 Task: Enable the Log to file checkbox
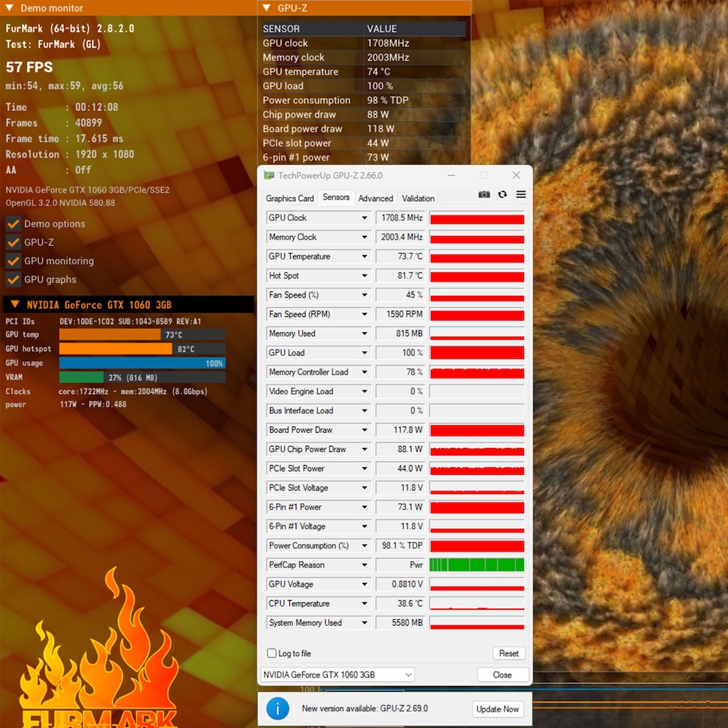click(272, 653)
